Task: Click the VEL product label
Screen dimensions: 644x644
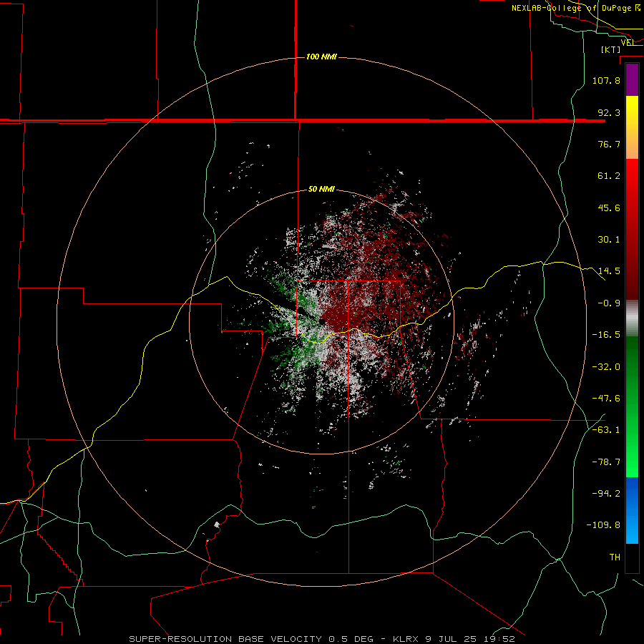Action: tap(627, 42)
